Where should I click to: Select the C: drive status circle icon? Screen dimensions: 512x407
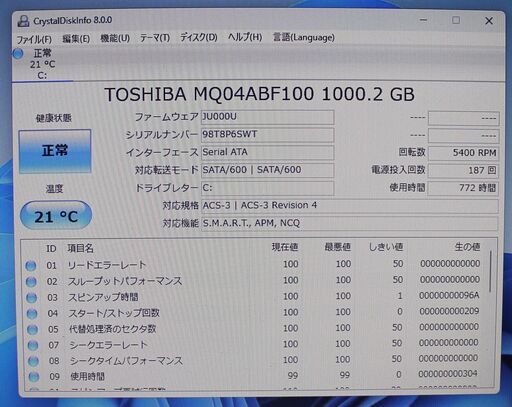(x=18, y=53)
